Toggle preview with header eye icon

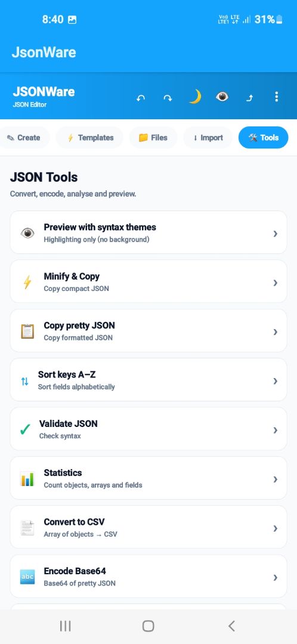pyautogui.click(x=222, y=97)
